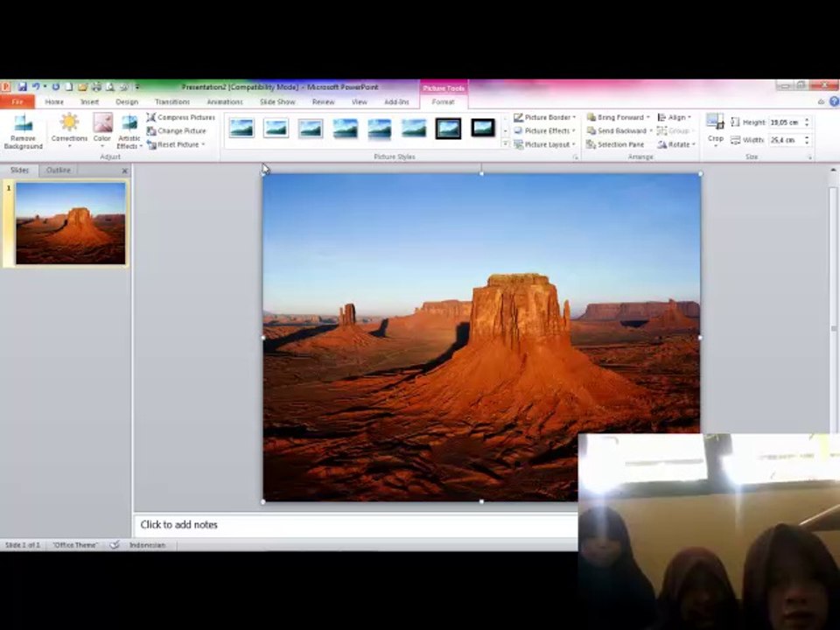Expand the Picture Styles gallery More button

(x=505, y=144)
